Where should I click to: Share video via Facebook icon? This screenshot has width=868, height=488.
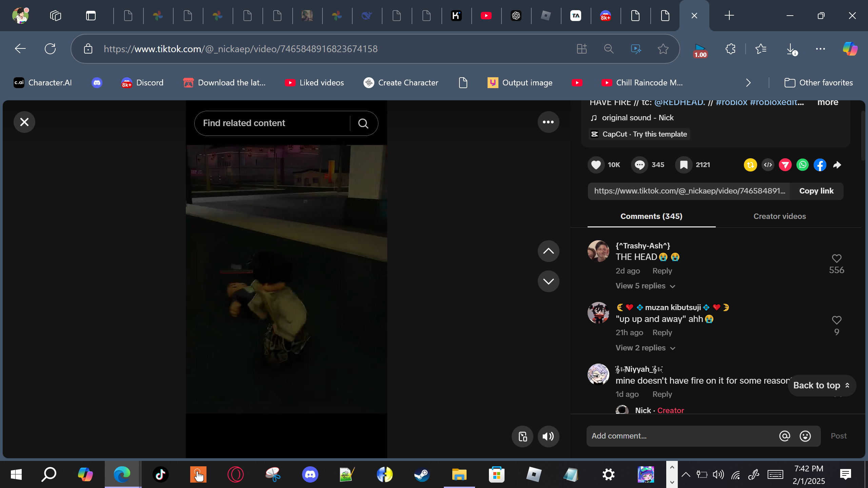pos(820,165)
